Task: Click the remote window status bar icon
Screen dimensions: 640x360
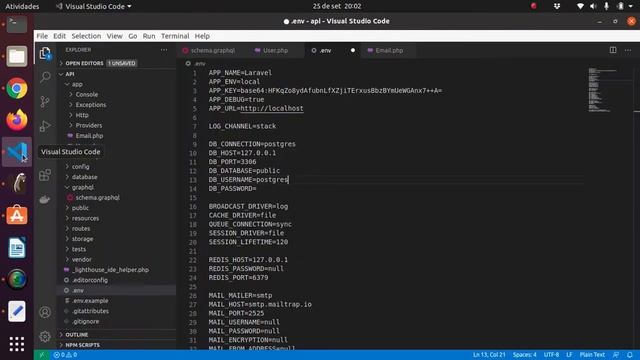Action: [42, 355]
